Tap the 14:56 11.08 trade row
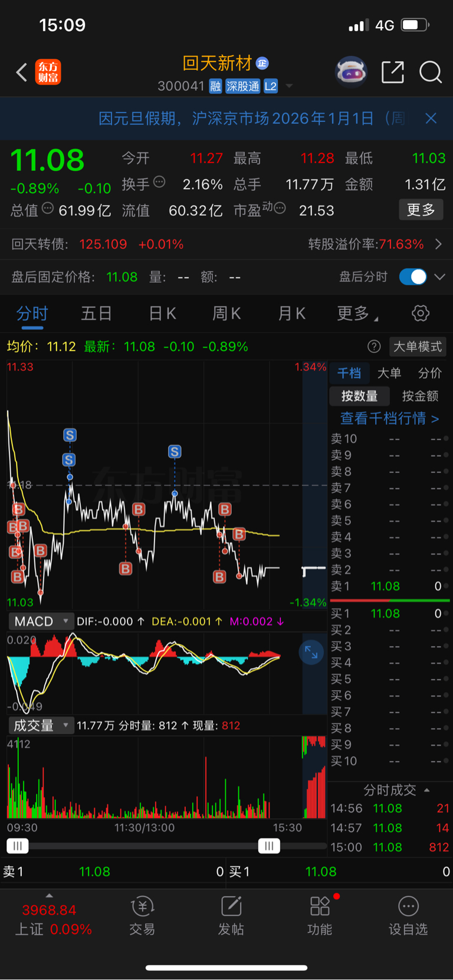 (x=389, y=809)
